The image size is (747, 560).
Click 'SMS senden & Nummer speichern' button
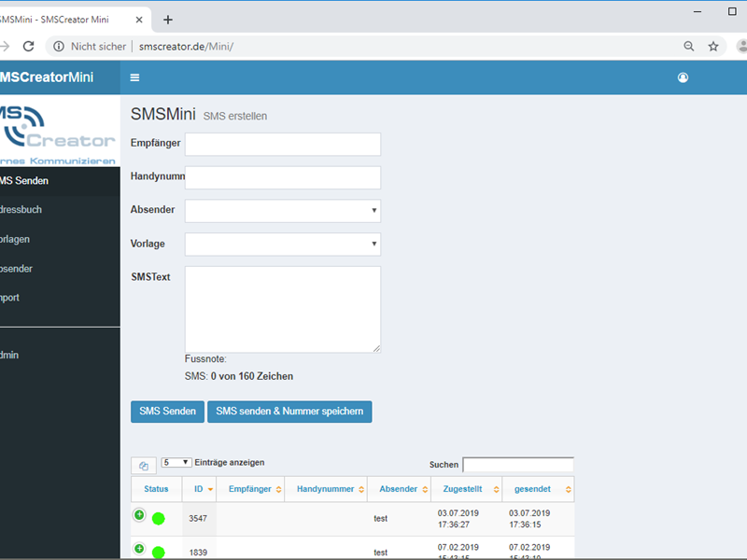tap(289, 412)
